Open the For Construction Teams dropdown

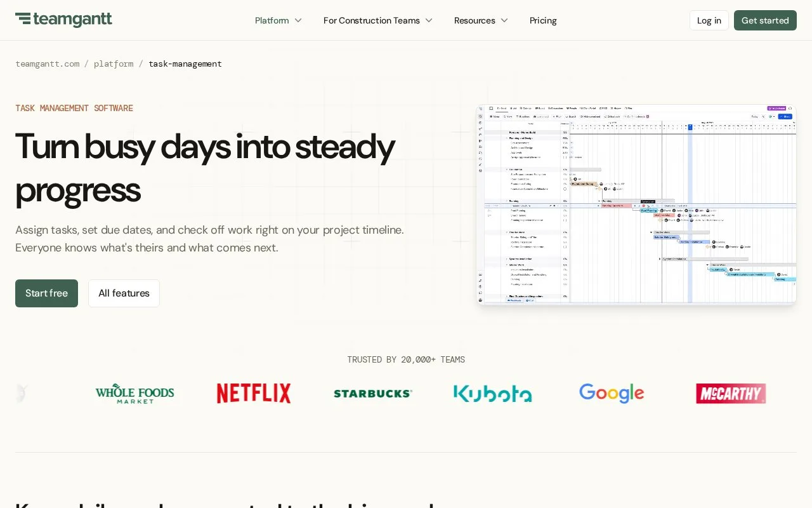pos(378,20)
